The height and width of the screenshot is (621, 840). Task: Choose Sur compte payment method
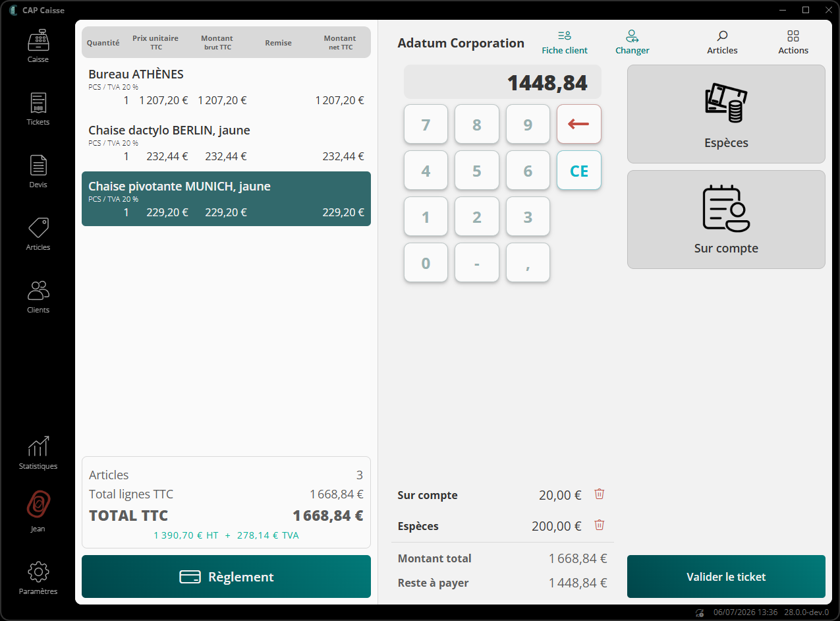726,220
